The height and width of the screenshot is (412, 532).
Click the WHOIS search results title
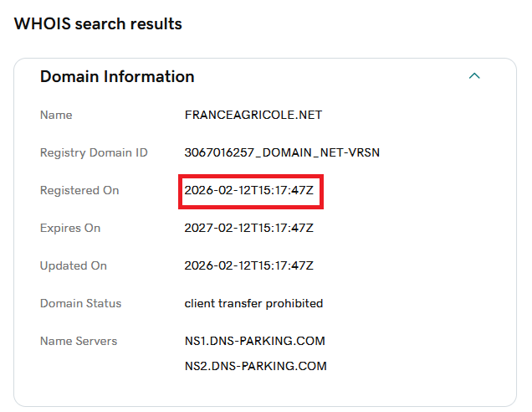(x=98, y=23)
